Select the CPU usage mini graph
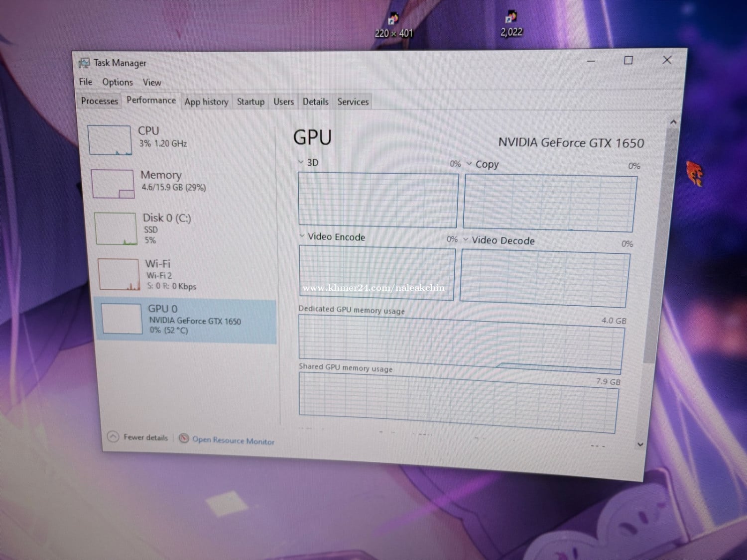This screenshot has height=560, width=747. coord(110,140)
